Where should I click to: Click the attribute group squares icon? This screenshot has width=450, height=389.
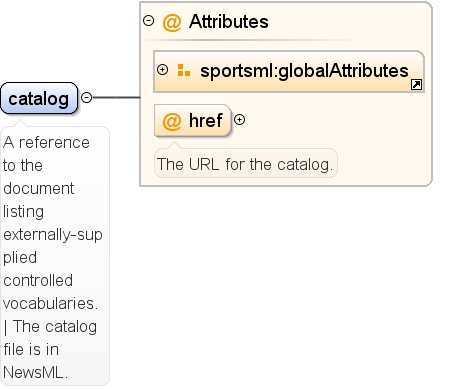pos(184,70)
